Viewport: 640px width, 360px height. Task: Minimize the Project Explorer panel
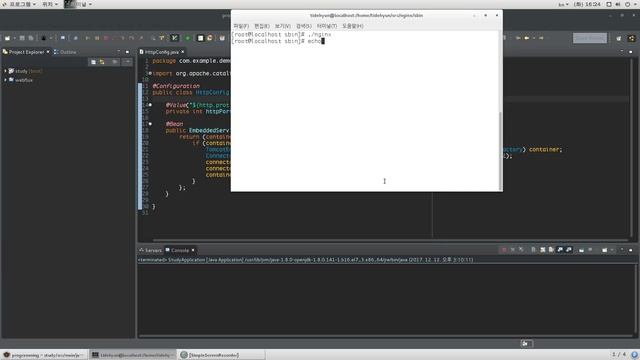point(119,52)
